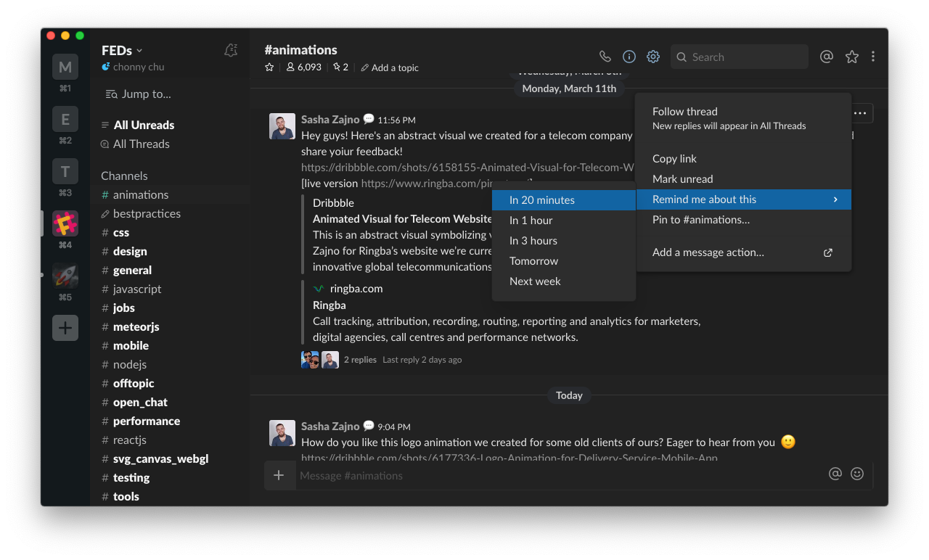Show starred items via star header icon
This screenshot has width=929, height=560.
click(852, 57)
